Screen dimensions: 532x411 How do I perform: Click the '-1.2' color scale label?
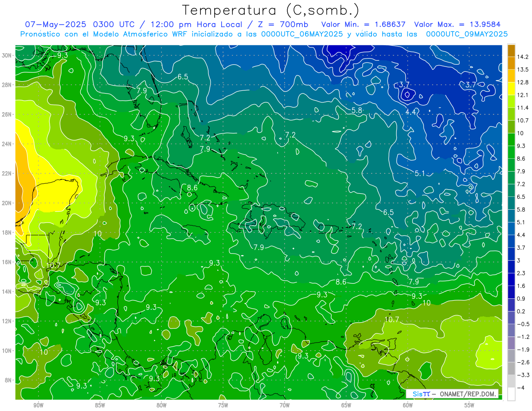(523, 337)
